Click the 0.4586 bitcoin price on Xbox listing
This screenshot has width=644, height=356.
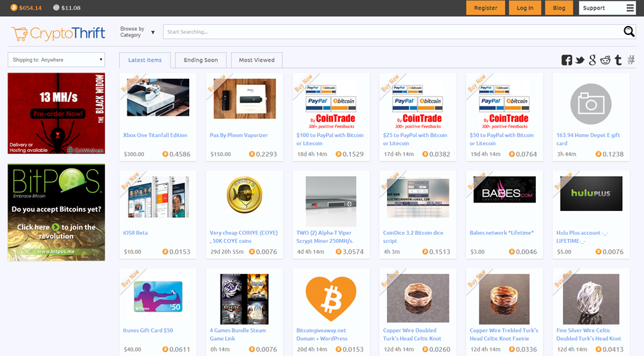[x=176, y=155]
